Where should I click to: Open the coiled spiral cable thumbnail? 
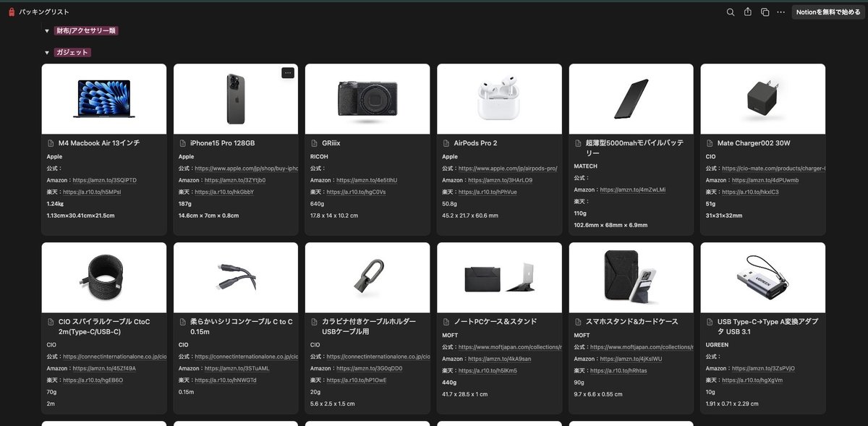point(104,278)
